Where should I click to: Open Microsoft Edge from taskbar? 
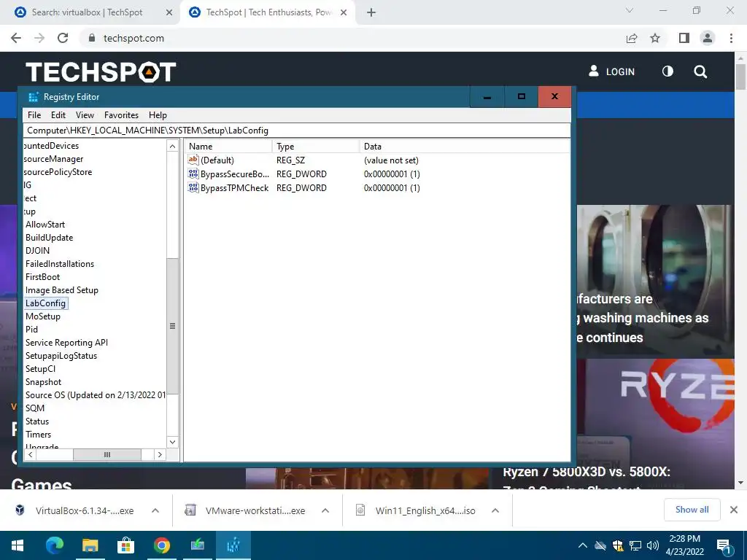pyautogui.click(x=54, y=545)
